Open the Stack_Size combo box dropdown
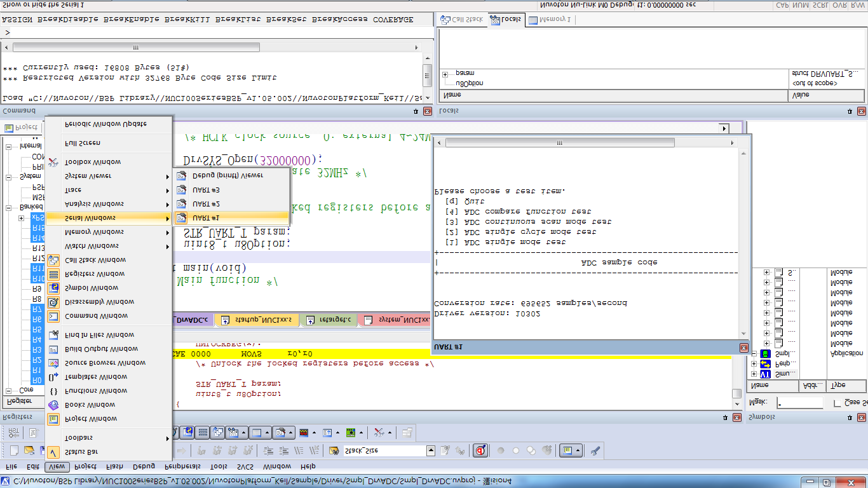This screenshot has width=868, height=488. pos(431,451)
